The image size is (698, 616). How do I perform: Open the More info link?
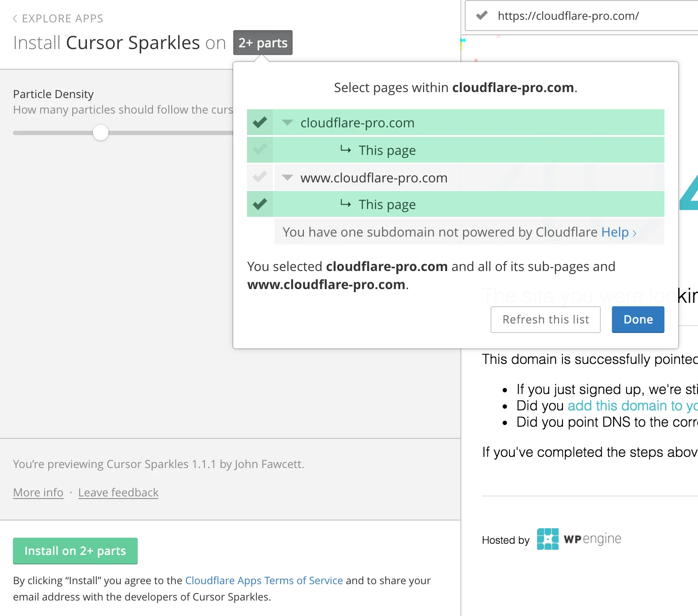click(38, 493)
